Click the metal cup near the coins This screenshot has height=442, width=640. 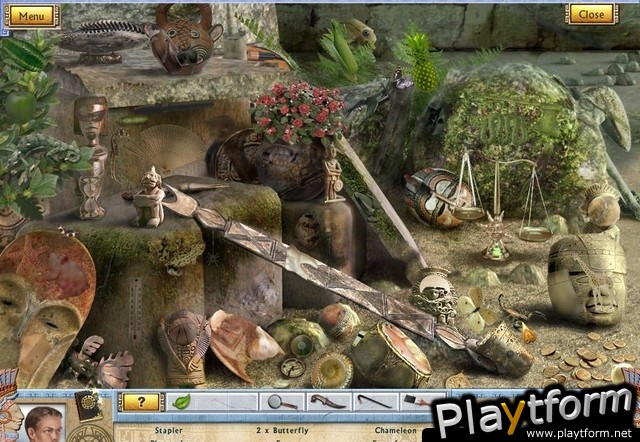click(505, 347)
